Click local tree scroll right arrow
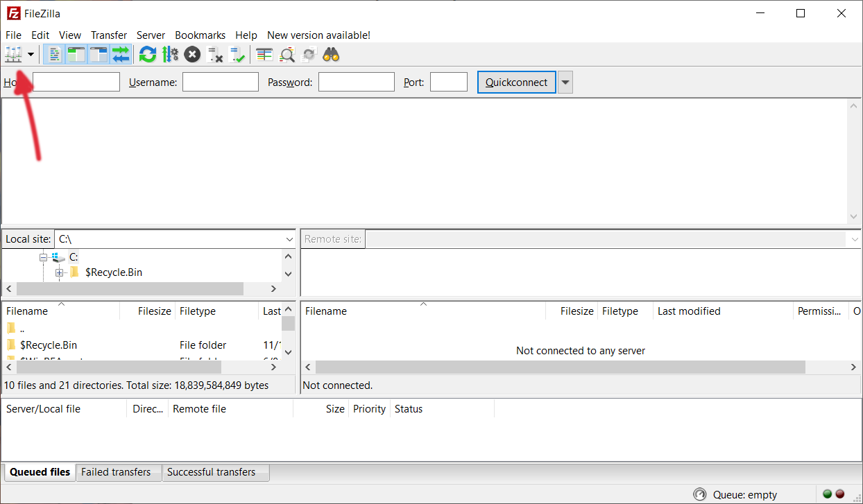This screenshot has width=863, height=504. tap(273, 288)
